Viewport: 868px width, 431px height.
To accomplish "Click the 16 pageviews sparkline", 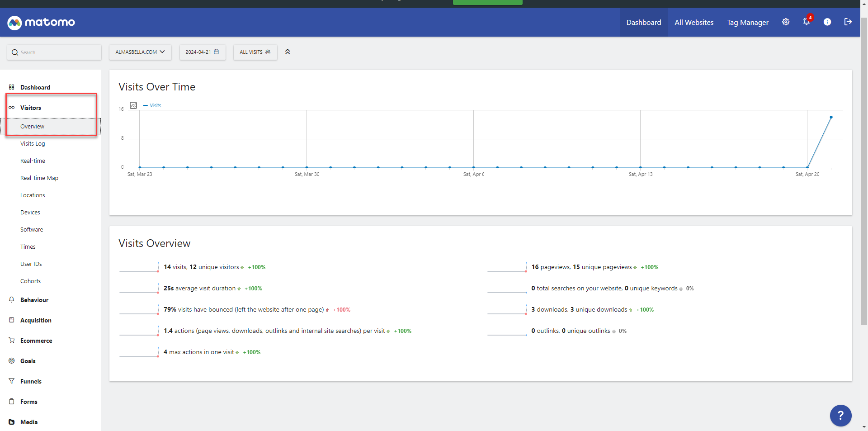I will click(507, 267).
